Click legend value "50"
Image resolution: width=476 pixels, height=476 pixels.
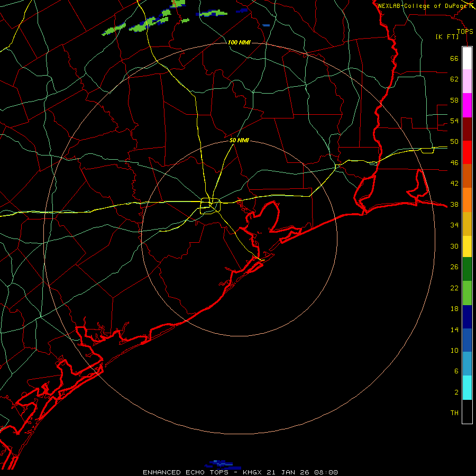454,142
